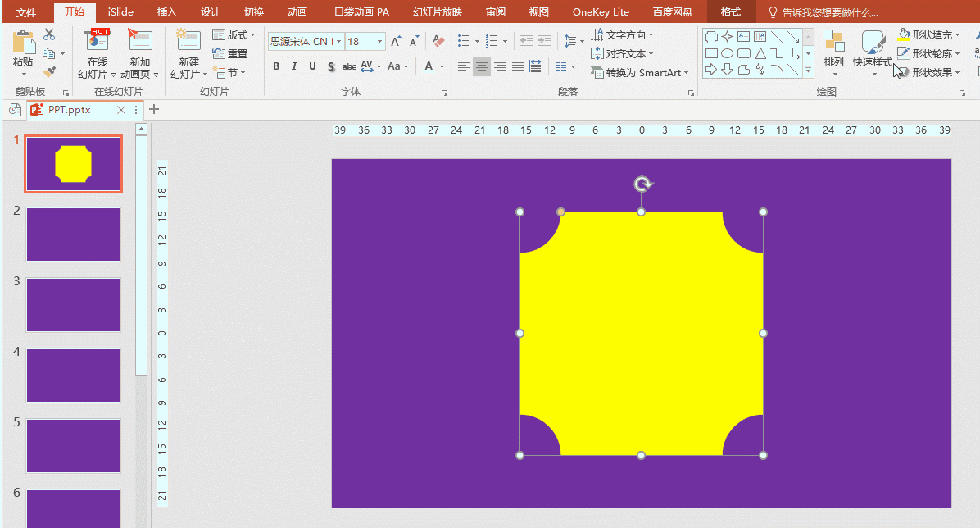Open the 动画 ribbon tab
Screen dimensions: 980x528
click(297, 12)
